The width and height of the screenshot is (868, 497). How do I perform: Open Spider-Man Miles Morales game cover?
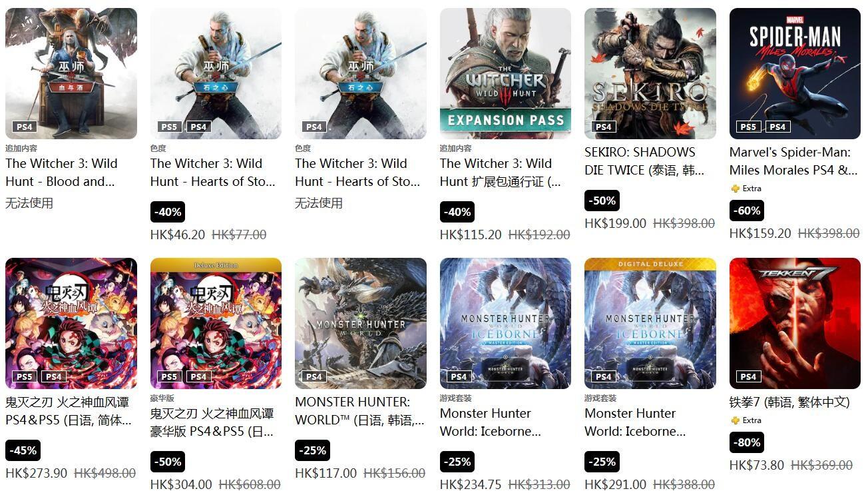[795, 73]
